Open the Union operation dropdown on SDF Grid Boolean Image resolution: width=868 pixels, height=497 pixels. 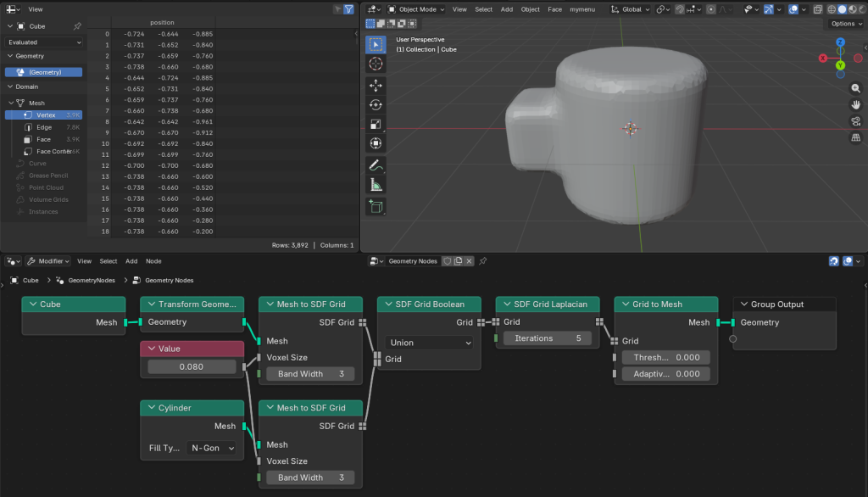428,342
